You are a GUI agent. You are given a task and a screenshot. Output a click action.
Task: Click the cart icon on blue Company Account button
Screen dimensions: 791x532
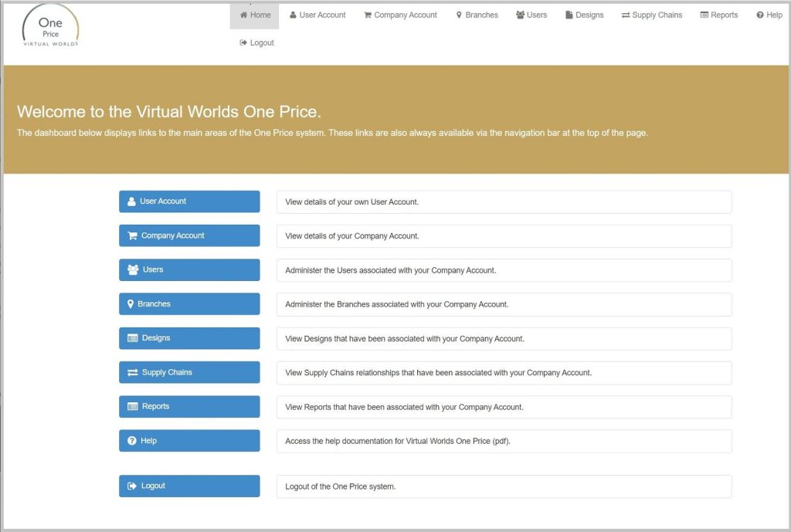(132, 236)
